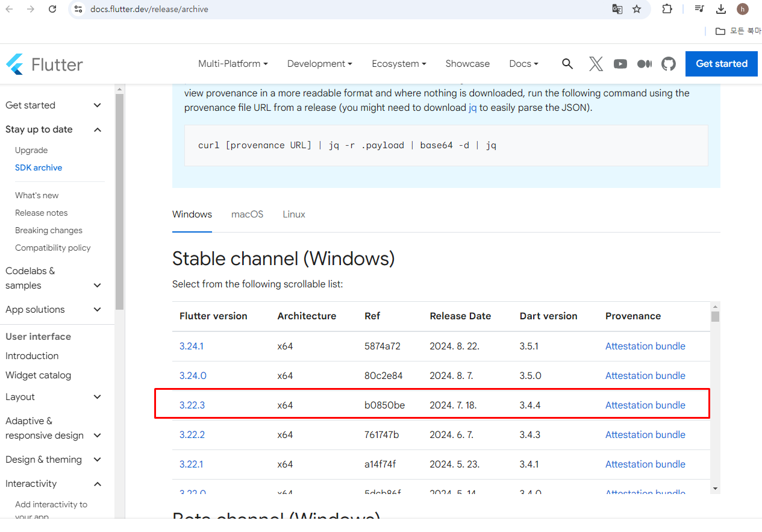Download Flutter version 3.24.1
Screen dimensions: 762x532
pos(192,346)
